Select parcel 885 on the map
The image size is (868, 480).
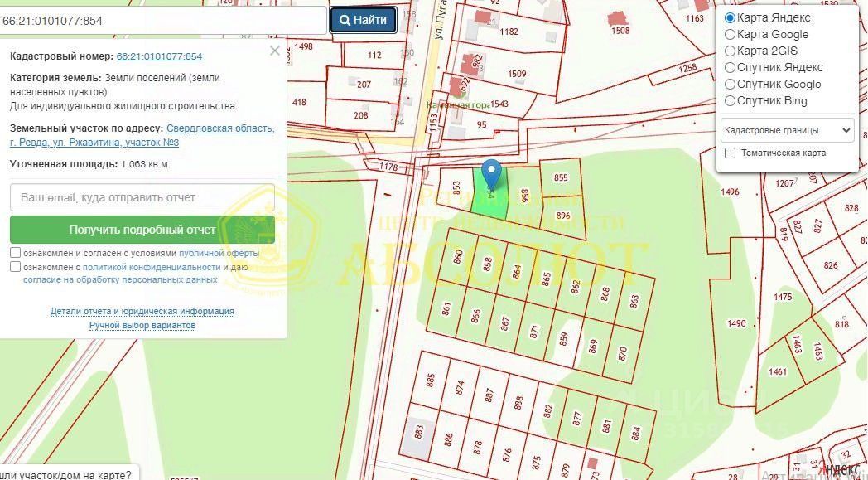(431, 381)
